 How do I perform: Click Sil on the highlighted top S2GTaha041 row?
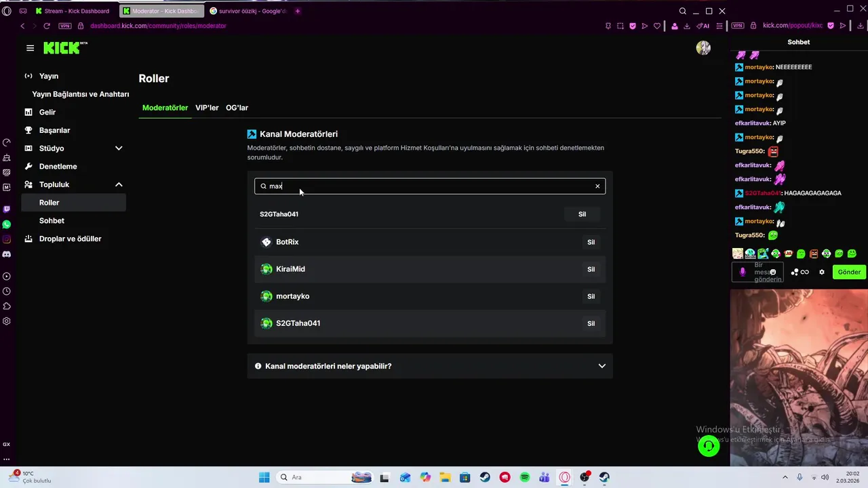point(582,214)
